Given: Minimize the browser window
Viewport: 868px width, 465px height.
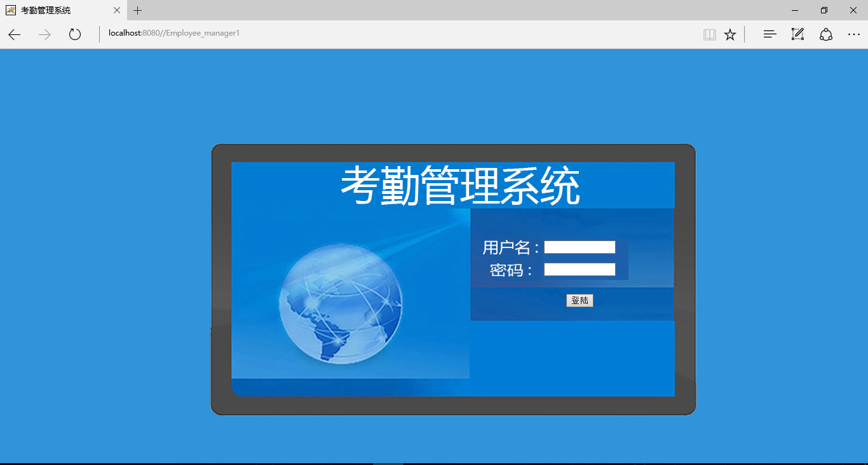Looking at the screenshot, I should click(x=795, y=10).
